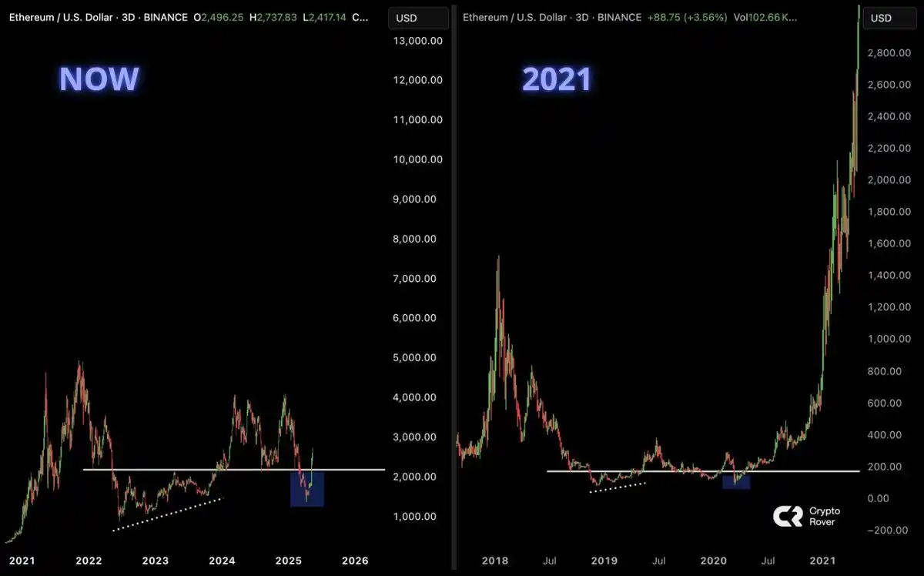Click the 600.00 price axis label
Image resolution: width=924 pixels, height=576 pixels.
pos(884,402)
